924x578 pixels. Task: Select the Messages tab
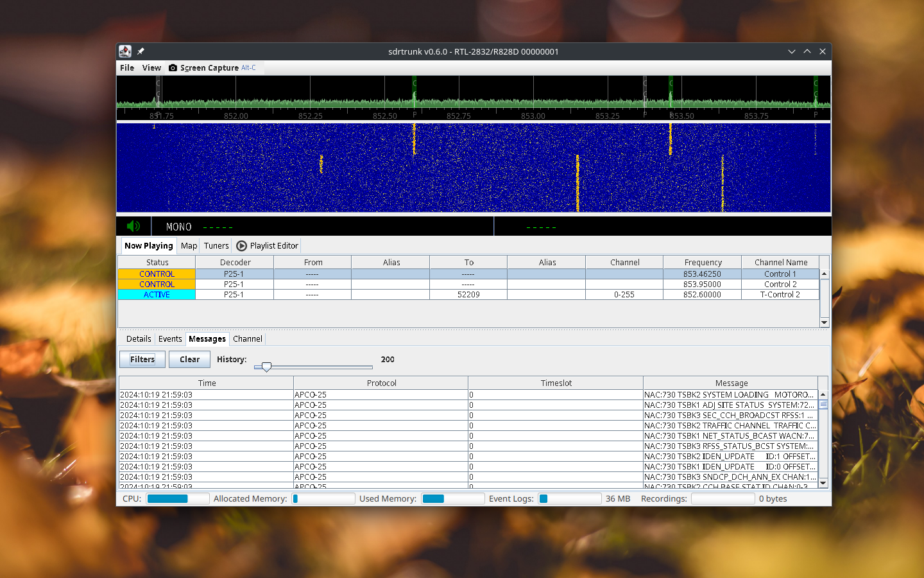pyautogui.click(x=207, y=338)
